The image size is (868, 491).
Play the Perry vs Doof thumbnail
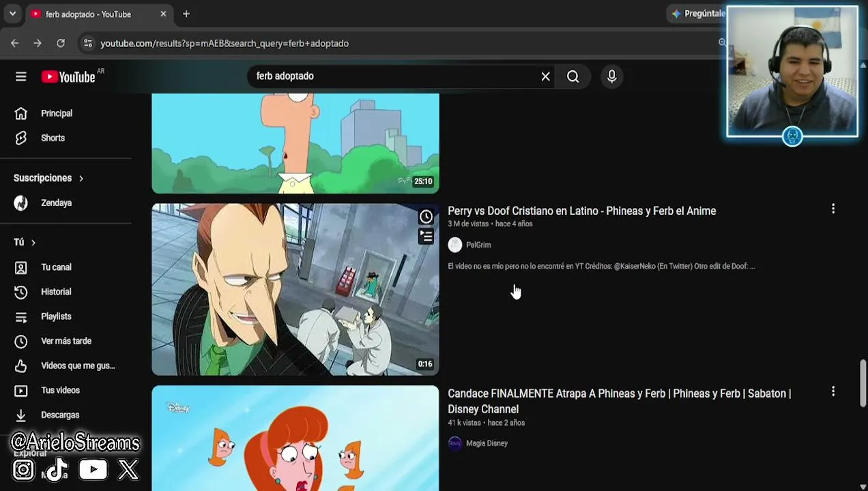tap(295, 289)
